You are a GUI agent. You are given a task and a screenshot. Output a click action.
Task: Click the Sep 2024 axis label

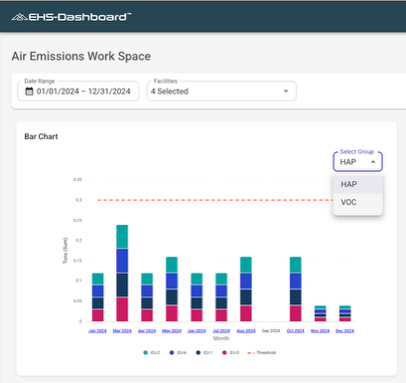click(x=271, y=331)
